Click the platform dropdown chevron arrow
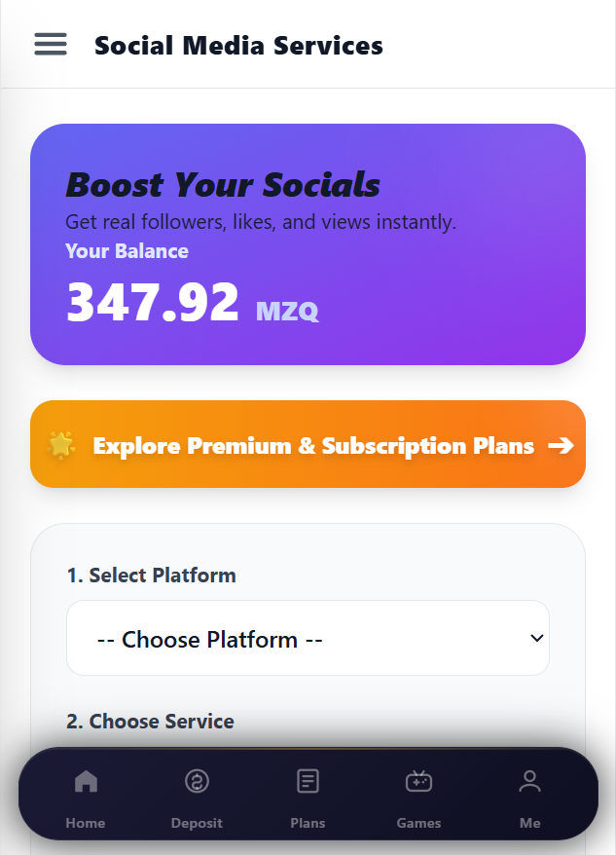The image size is (616, 855). pyautogui.click(x=536, y=639)
